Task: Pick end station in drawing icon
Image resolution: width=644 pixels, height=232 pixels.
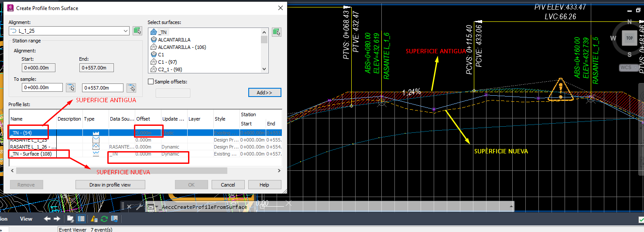Action: pyautogui.click(x=131, y=88)
